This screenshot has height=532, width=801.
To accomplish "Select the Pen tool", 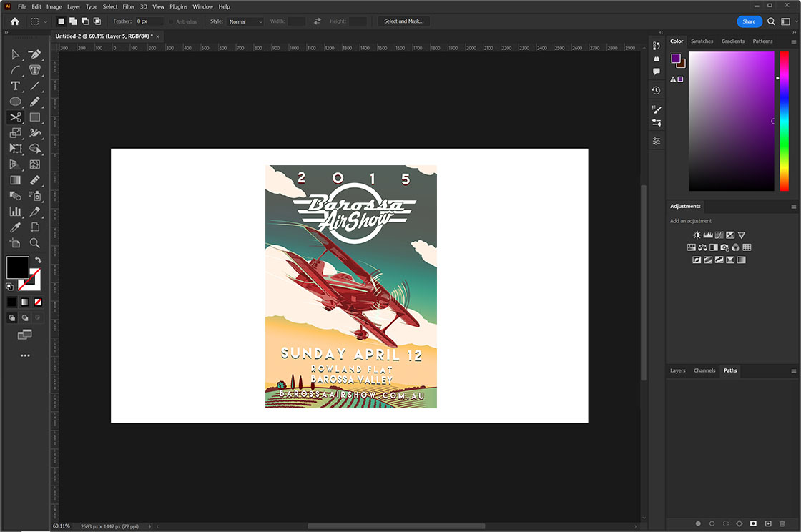I will pos(35,54).
